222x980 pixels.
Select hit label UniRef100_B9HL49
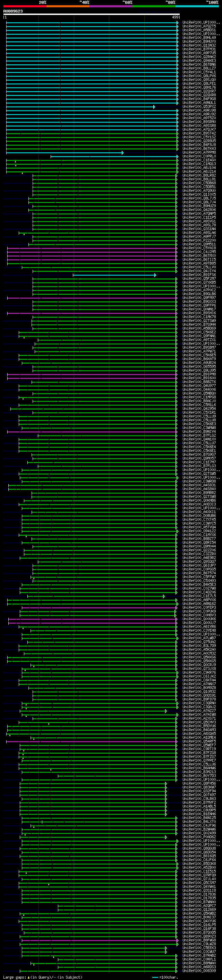pos(199,38)
